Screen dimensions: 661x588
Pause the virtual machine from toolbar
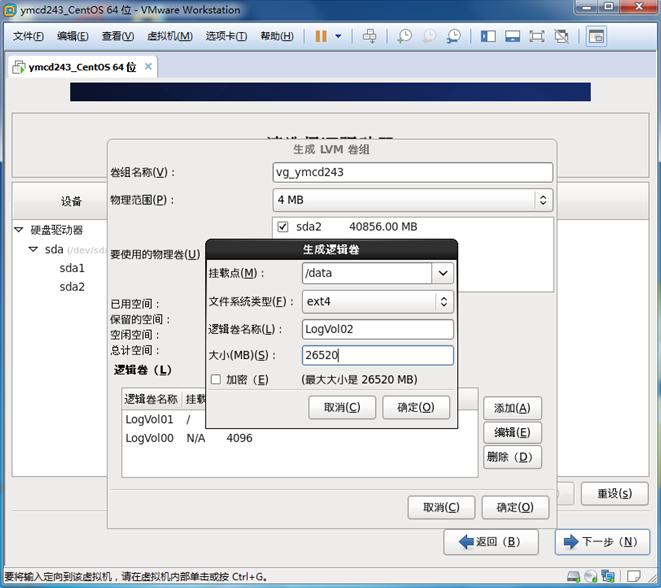click(321, 36)
